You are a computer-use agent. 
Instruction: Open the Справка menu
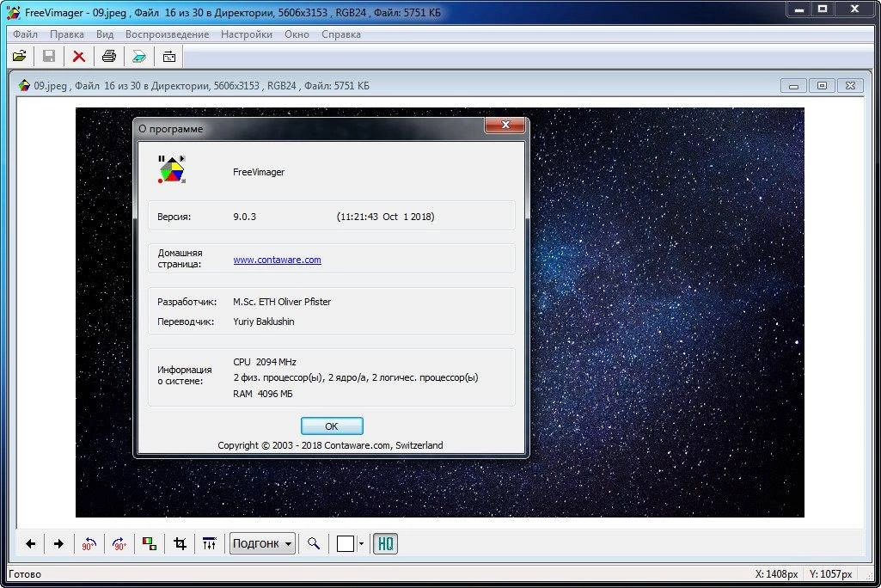pyautogui.click(x=341, y=34)
